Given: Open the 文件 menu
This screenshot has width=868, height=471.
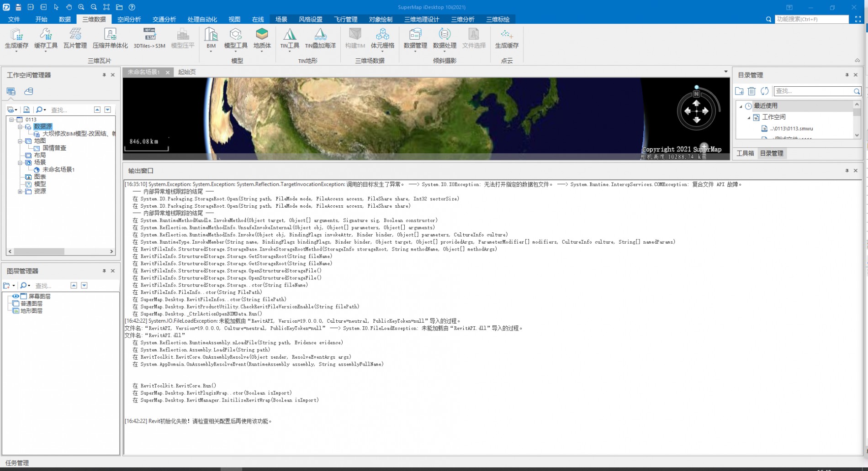Looking at the screenshot, I should pyautogui.click(x=14, y=19).
